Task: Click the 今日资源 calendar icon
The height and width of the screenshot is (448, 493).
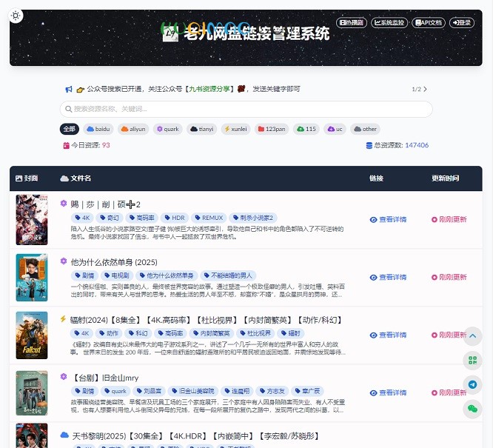Action: pyautogui.click(x=66, y=145)
